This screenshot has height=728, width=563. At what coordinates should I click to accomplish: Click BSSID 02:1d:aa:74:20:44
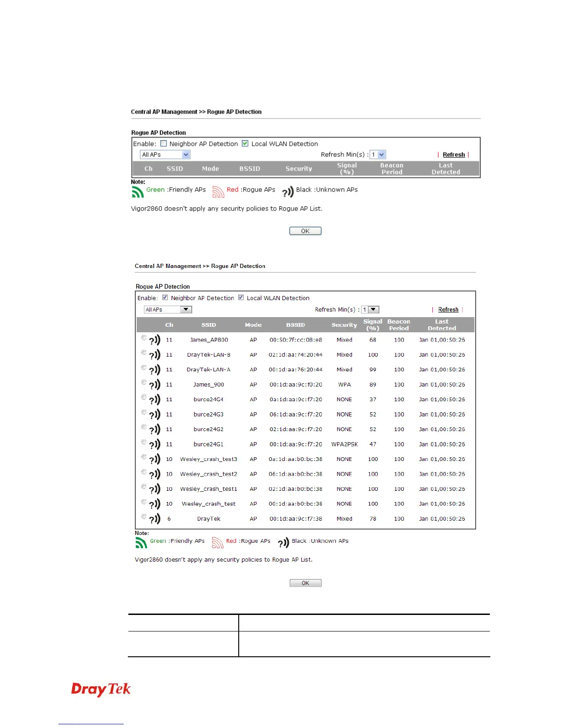tap(296, 355)
